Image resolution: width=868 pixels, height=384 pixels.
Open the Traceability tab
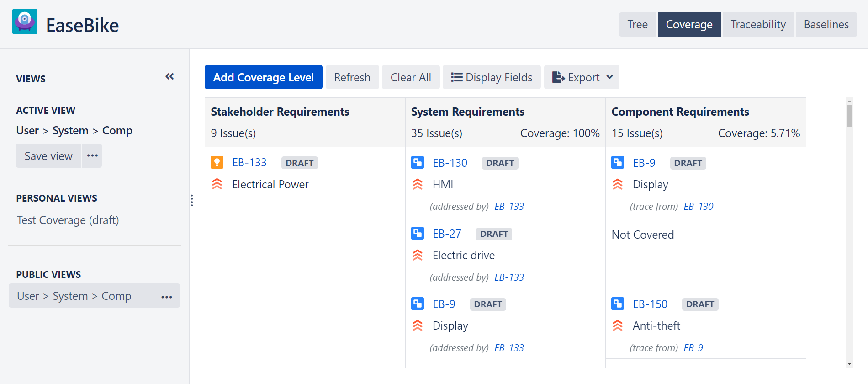coord(758,24)
